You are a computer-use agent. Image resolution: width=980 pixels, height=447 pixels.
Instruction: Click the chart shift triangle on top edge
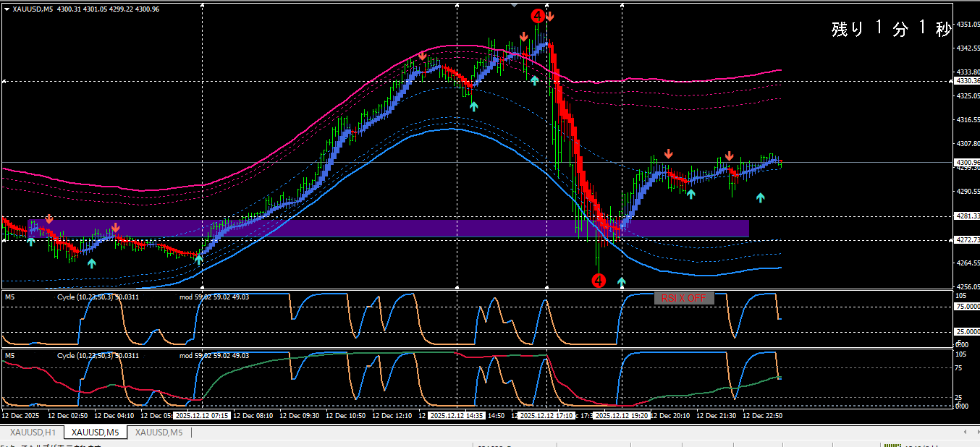point(514,5)
